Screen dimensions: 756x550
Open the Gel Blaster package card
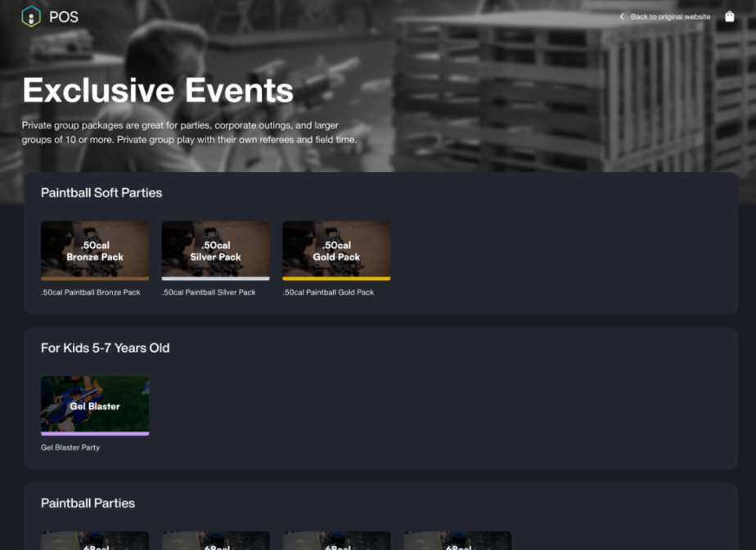tap(94, 406)
